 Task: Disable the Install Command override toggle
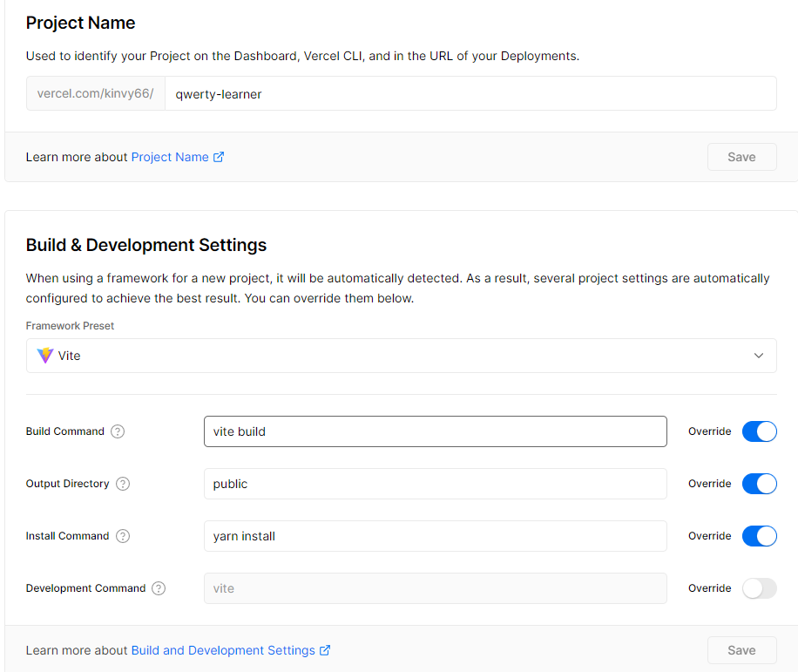(x=759, y=536)
